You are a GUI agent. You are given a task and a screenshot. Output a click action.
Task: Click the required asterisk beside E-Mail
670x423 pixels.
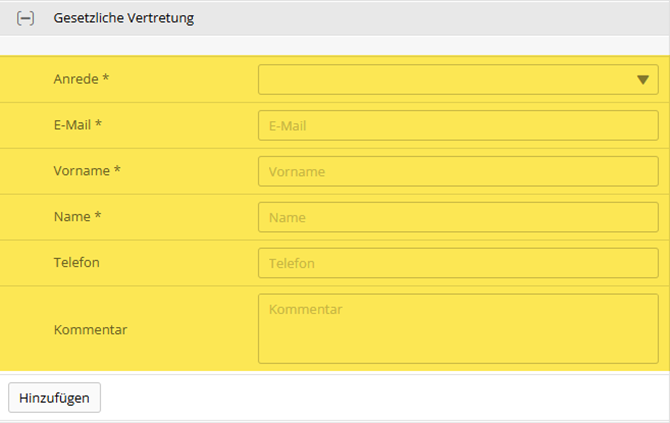tap(99, 125)
